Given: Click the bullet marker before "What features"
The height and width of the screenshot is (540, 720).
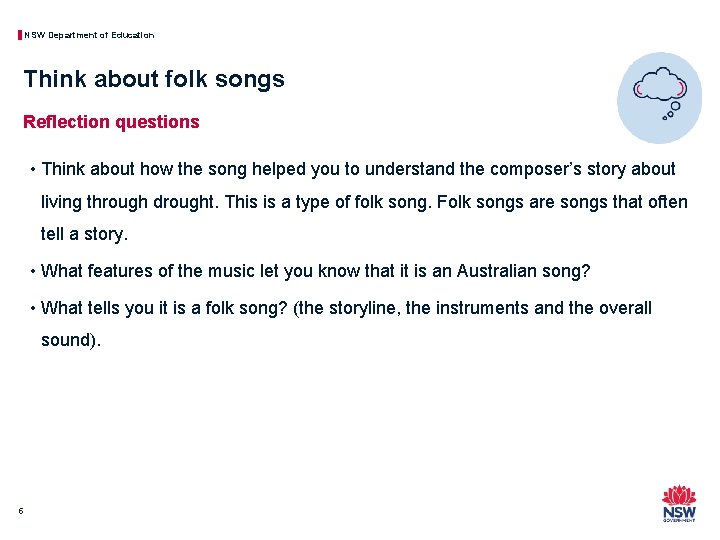Looking at the screenshot, I should [x=34, y=272].
